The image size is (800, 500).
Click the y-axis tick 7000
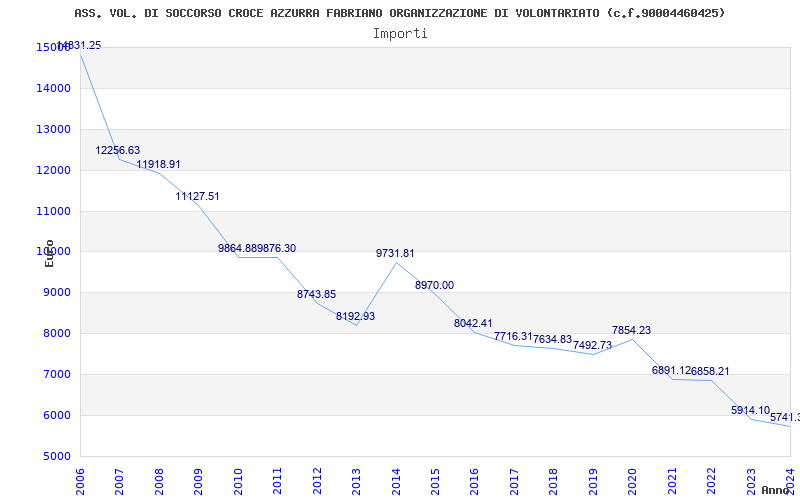(57, 374)
